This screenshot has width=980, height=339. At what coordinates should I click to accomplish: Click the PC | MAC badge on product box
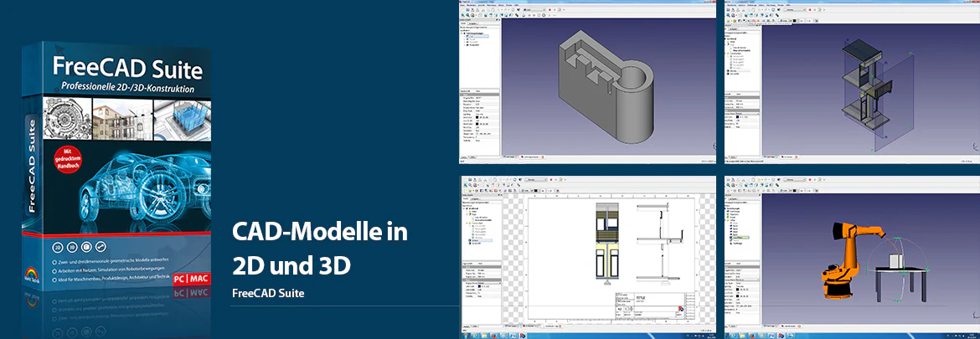[191, 280]
